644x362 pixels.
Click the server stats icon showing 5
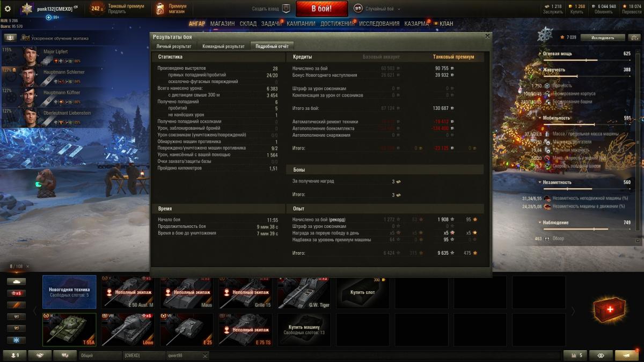pos(575,355)
